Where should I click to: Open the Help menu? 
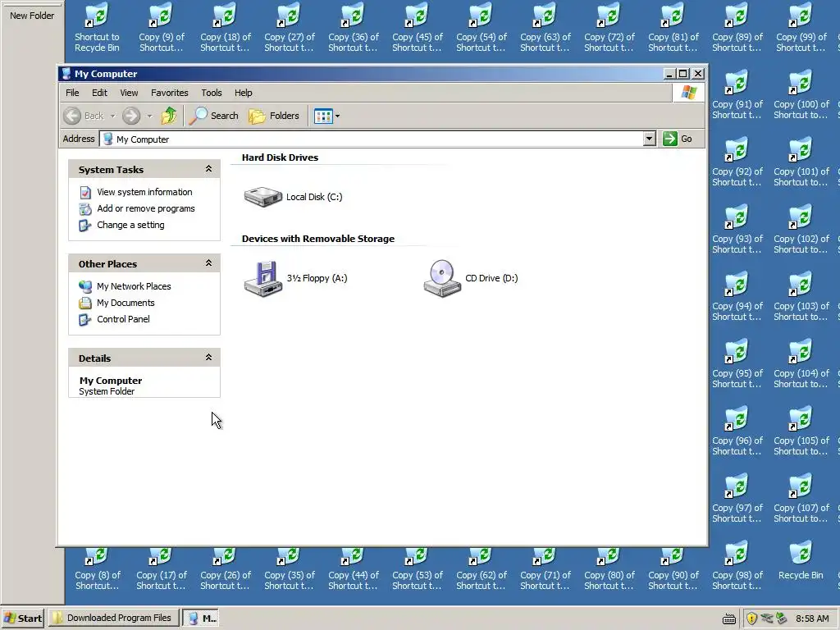243,93
